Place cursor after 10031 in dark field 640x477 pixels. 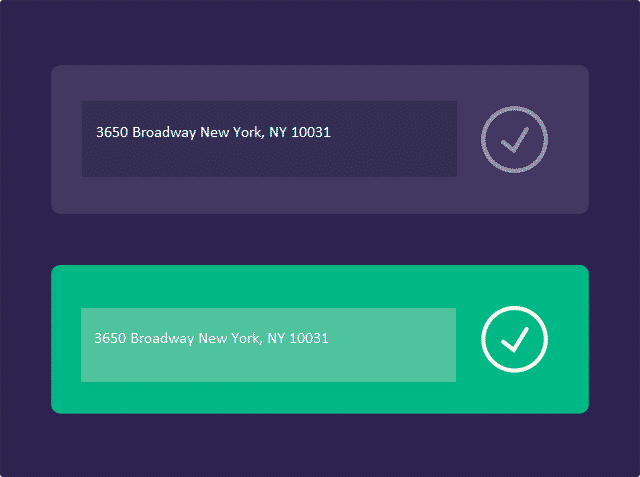coord(332,132)
